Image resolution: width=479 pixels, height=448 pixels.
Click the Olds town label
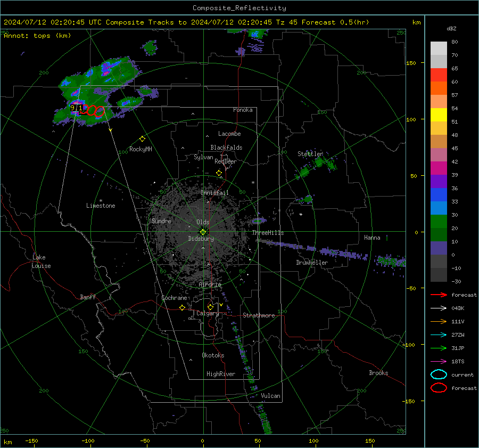coord(203,222)
